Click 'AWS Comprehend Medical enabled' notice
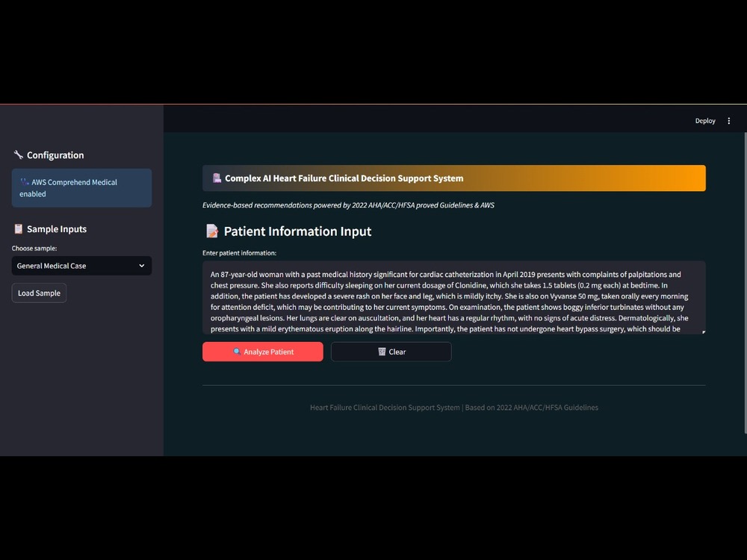The image size is (747, 560). (81, 187)
